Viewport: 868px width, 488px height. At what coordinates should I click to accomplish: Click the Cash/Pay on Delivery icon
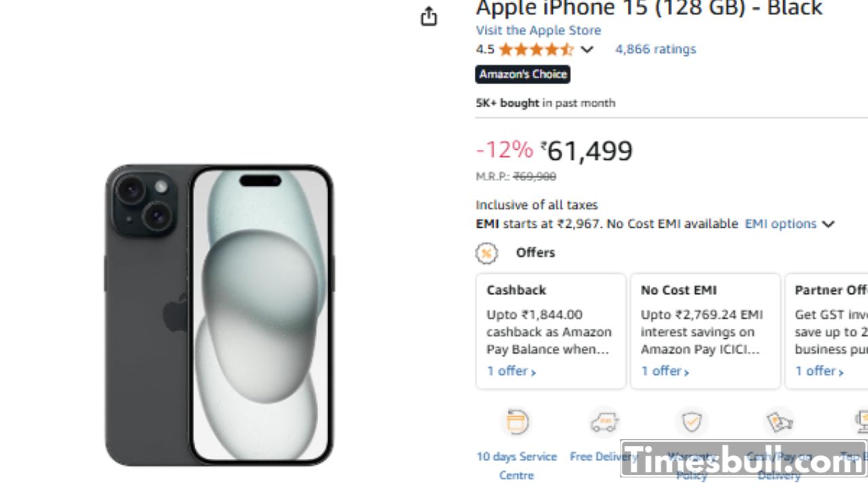[779, 422]
